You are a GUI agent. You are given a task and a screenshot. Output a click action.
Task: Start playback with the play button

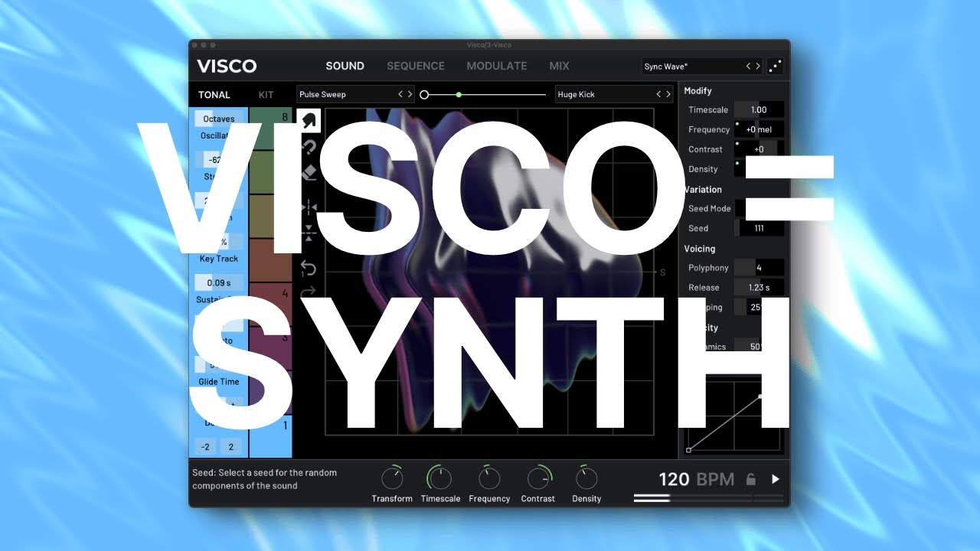776,480
